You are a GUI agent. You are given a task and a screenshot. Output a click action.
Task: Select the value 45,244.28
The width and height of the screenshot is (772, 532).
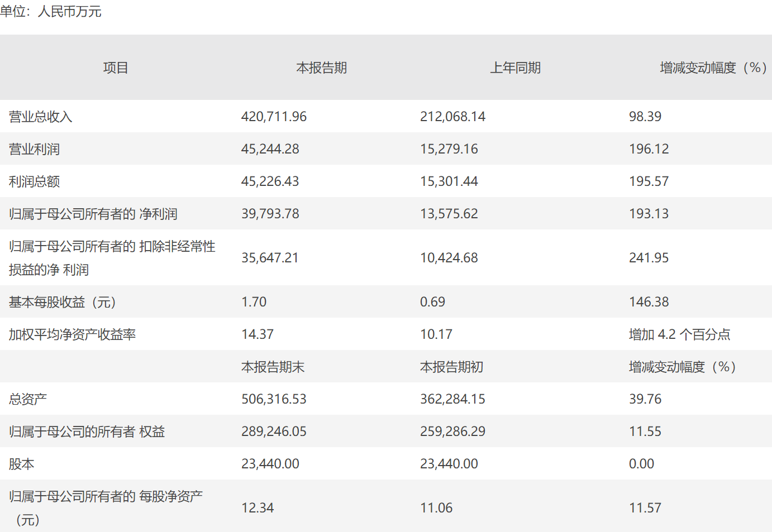point(270,149)
